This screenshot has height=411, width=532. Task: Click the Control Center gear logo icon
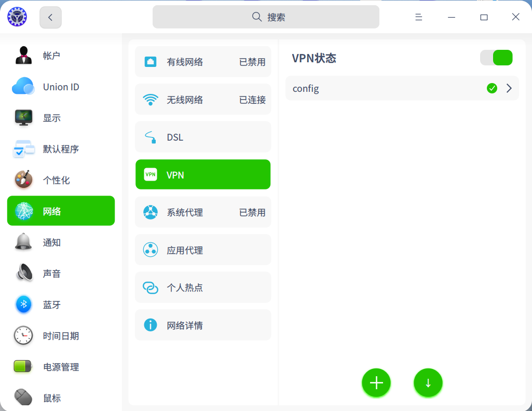tap(17, 17)
